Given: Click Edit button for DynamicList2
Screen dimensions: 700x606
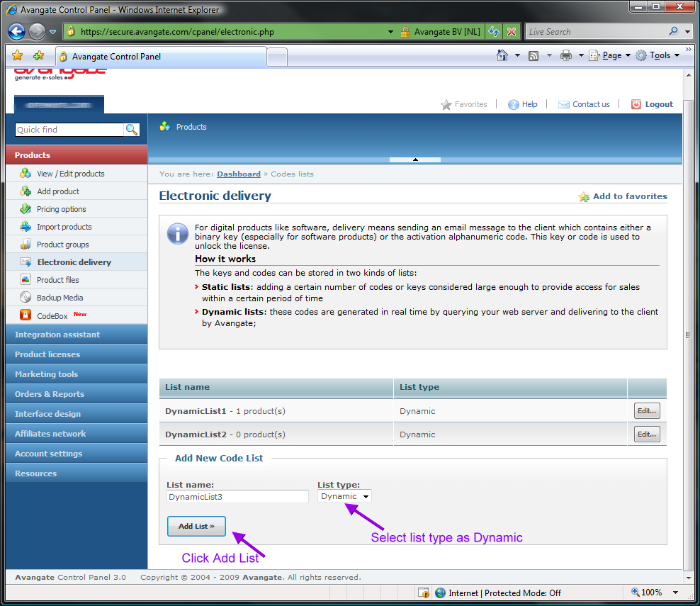Looking at the screenshot, I should click(647, 434).
